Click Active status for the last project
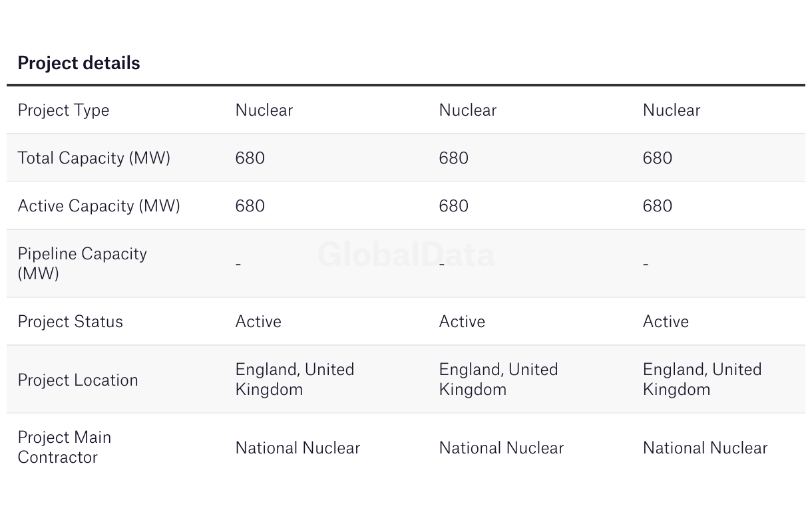The height and width of the screenshot is (508, 812). pyautogui.click(x=666, y=322)
